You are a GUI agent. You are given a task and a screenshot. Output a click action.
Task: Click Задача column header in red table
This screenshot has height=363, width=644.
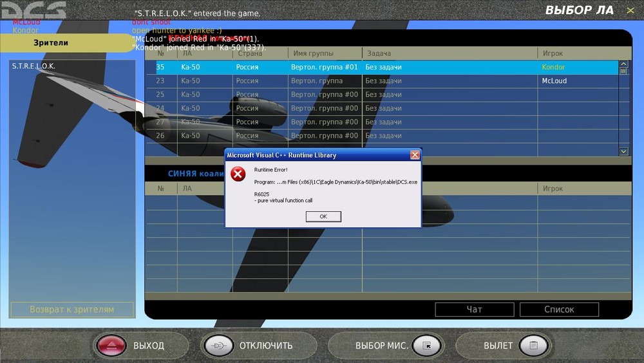379,53
